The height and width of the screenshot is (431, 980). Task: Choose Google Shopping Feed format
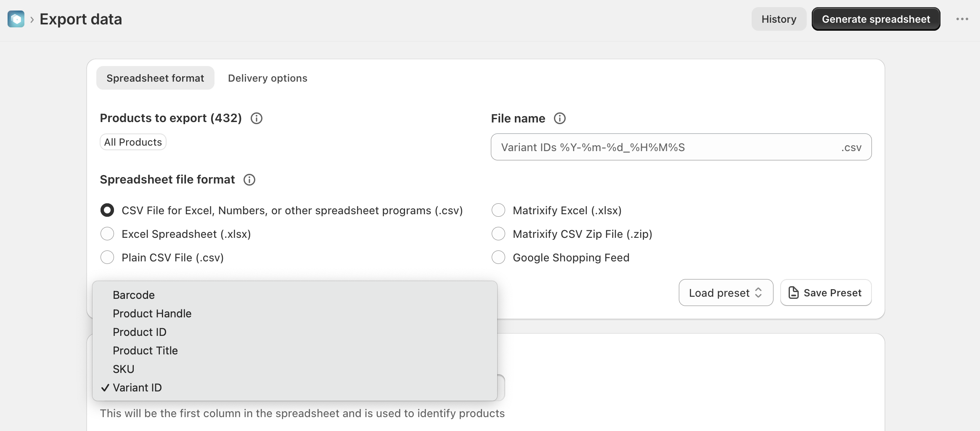pyautogui.click(x=498, y=257)
